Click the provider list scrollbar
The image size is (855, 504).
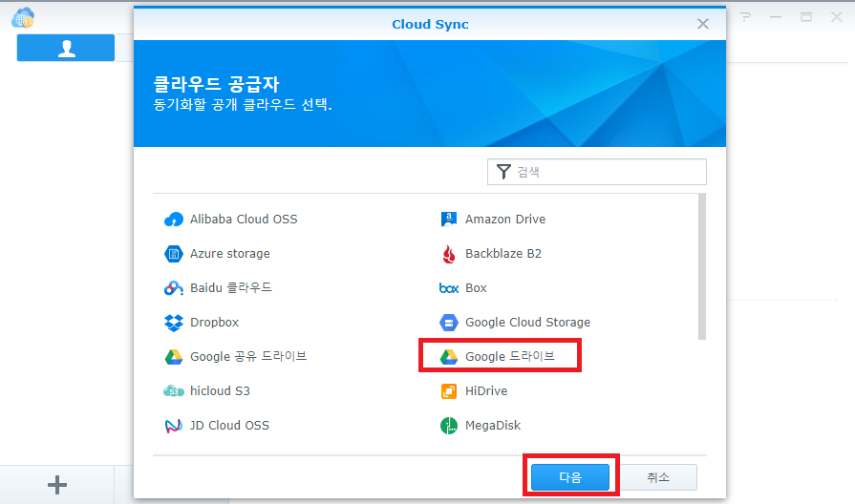[x=702, y=267]
